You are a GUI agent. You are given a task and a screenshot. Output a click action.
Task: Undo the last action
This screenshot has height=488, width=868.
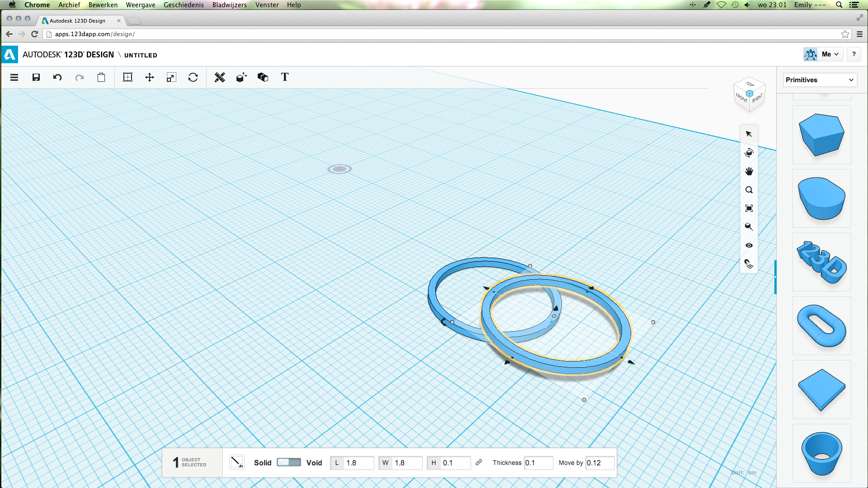57,77
